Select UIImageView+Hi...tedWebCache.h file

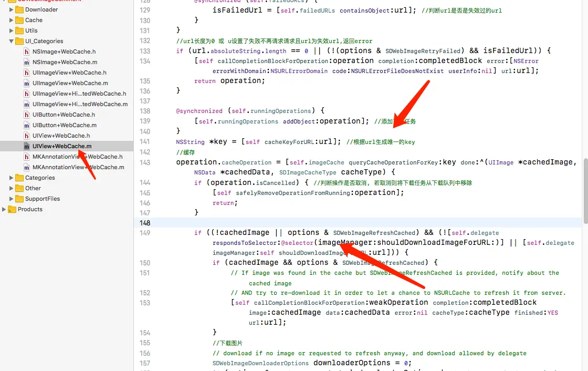tap(79, 94)
